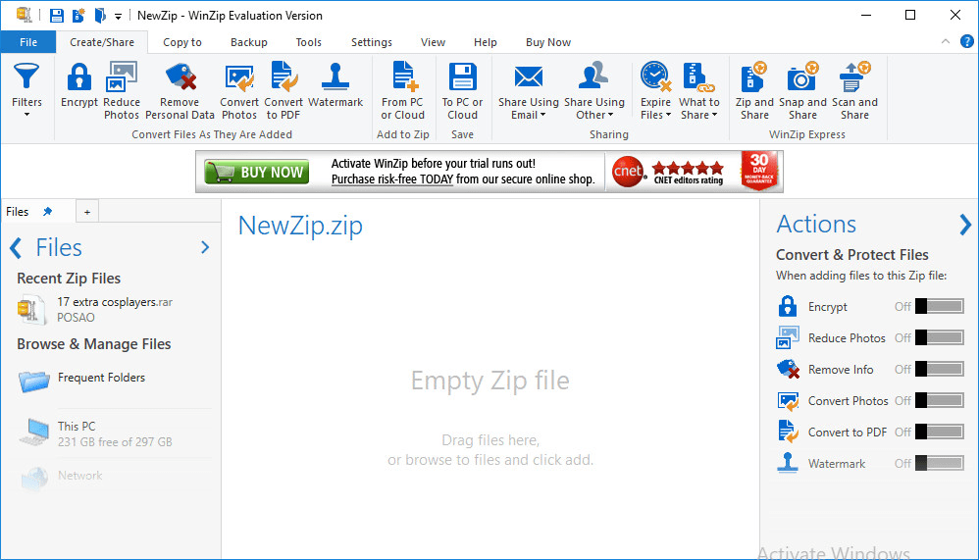Screen dimensions: 979x560
Task: Launch Scan and Share tool
Action: [x=854, y=90]
